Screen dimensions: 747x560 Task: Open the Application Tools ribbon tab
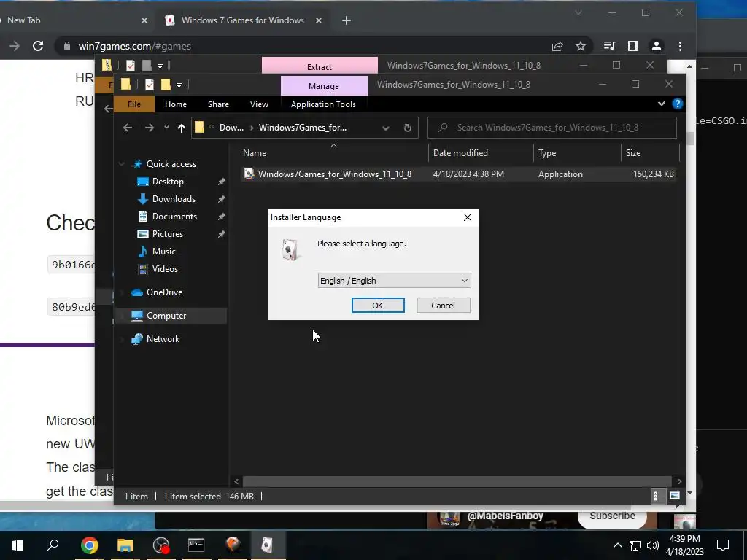pos(323,104)
